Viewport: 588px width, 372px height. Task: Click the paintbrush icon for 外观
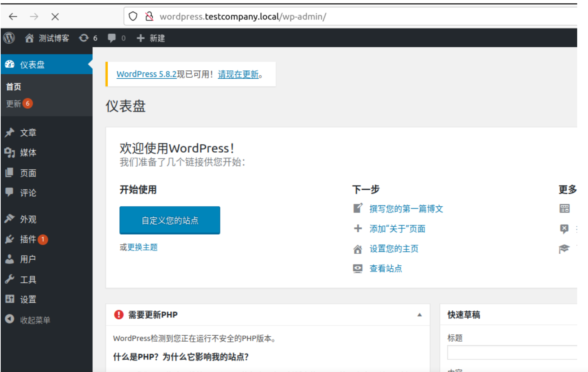(9, 219)
